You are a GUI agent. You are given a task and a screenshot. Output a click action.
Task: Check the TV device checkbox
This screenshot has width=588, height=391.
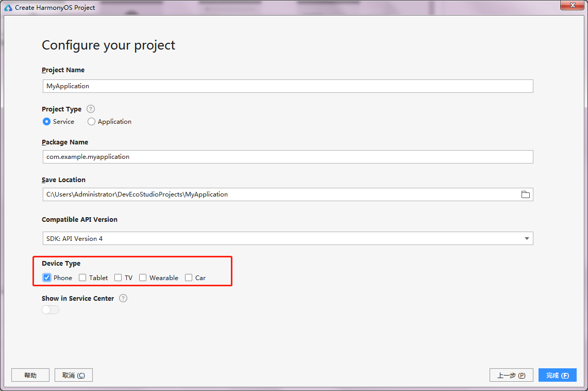118,278
